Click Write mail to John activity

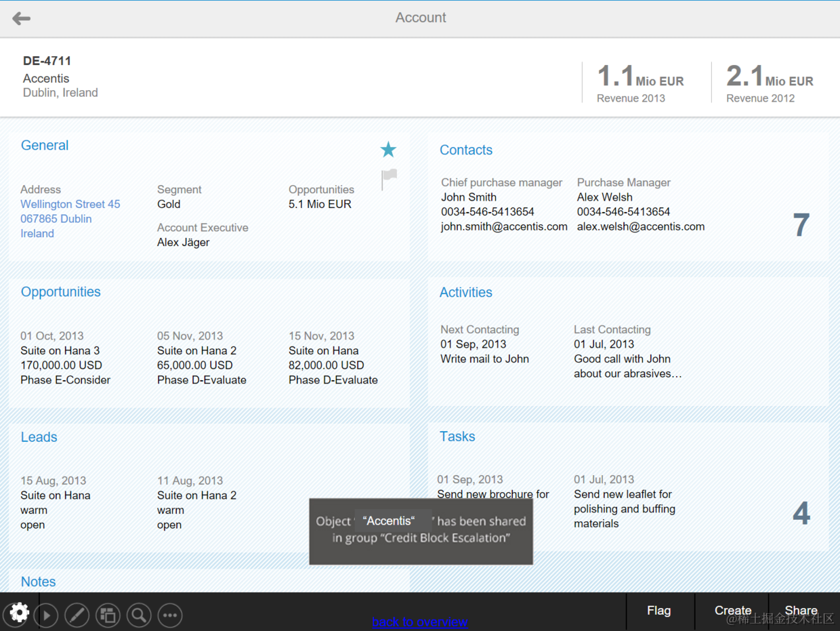tap(485, 359)
